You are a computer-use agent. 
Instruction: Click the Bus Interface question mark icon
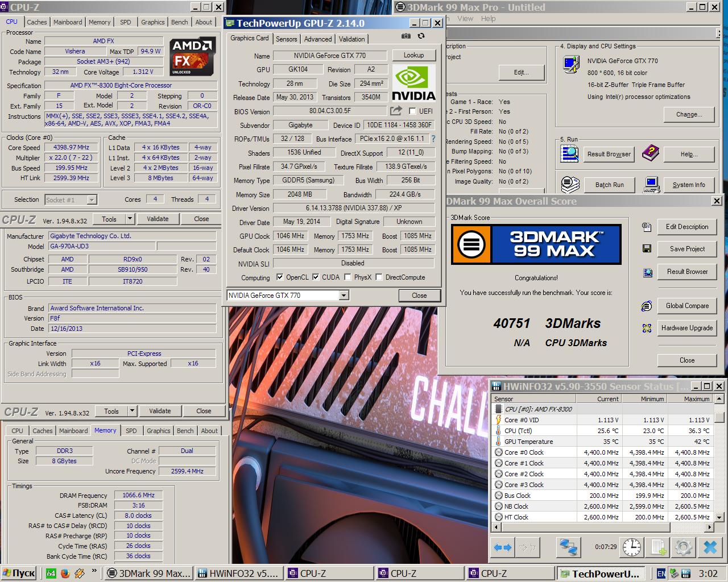coord(433,138)
